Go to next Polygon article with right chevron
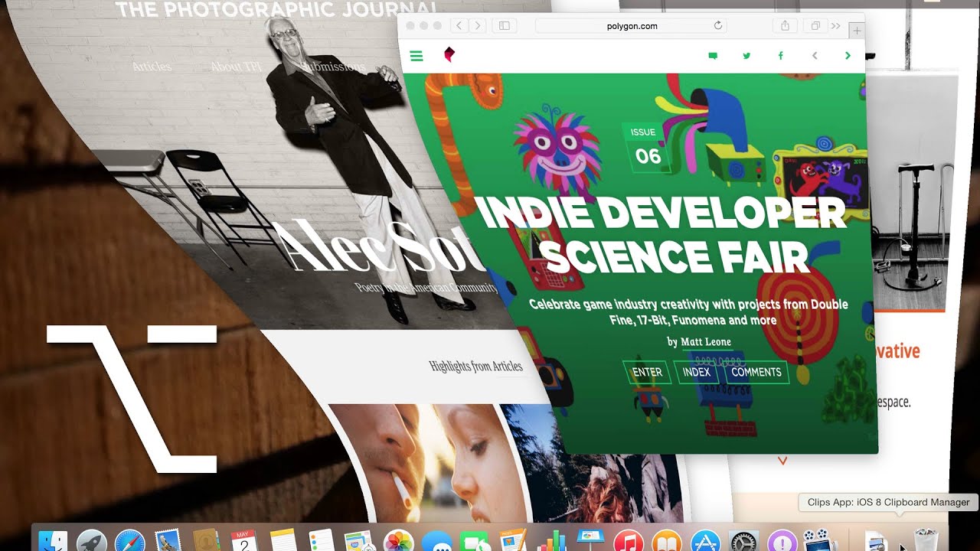980x551 pixels. click(x=848, y=56)
